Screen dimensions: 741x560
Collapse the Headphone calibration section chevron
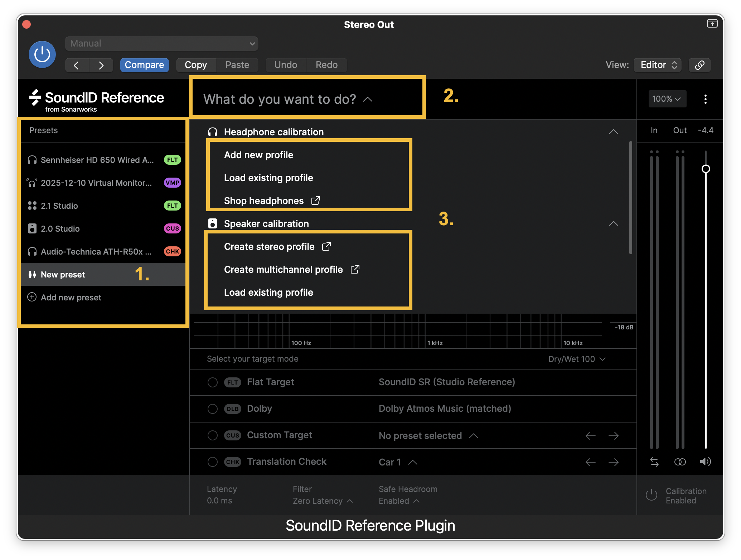(614, 132)
